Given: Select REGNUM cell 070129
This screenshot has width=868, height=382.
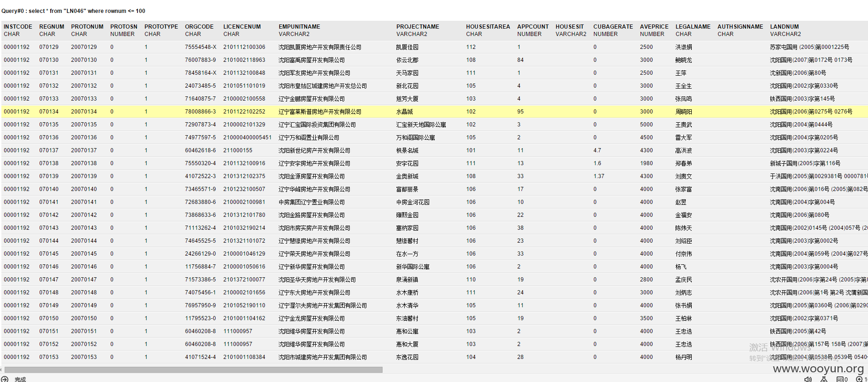Looking at the screenshot, I should [x=49, y=47].
